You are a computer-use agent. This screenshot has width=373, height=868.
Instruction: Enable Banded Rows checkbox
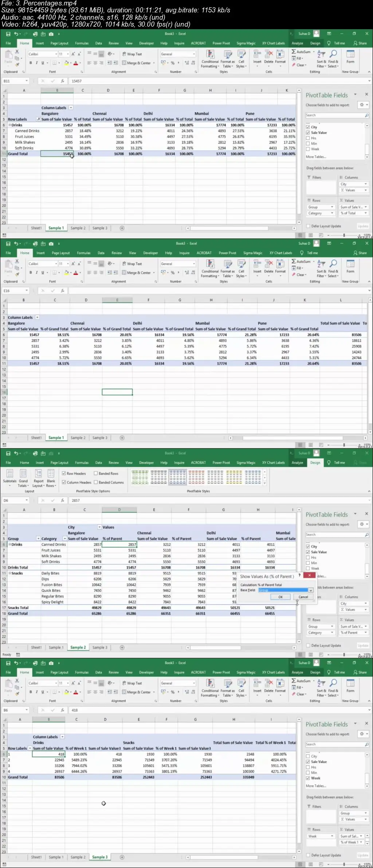pos(96,473)
